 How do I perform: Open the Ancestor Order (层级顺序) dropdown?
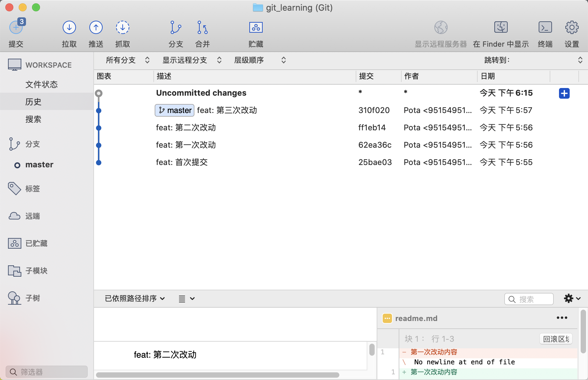pos(260,60)
